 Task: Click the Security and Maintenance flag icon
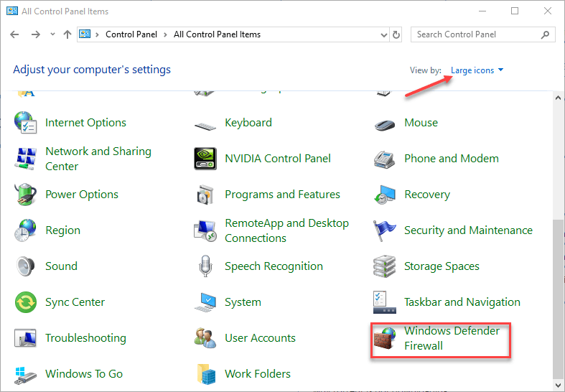pos(384,230)
